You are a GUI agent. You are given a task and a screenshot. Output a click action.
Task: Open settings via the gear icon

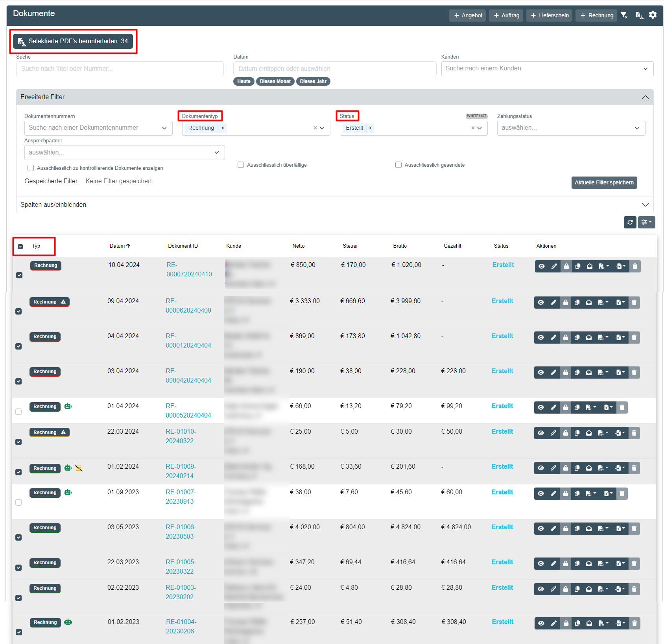point(653,15)
